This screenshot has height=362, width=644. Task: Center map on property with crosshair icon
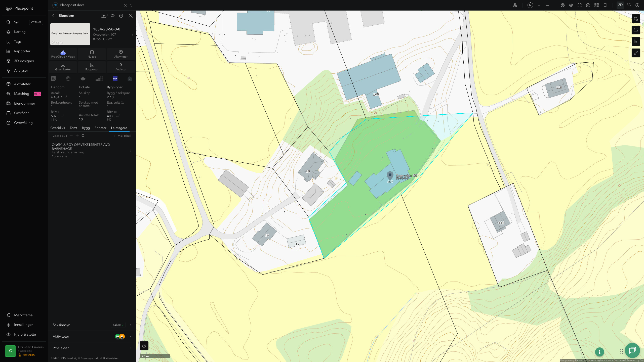(x=121, y=16)
